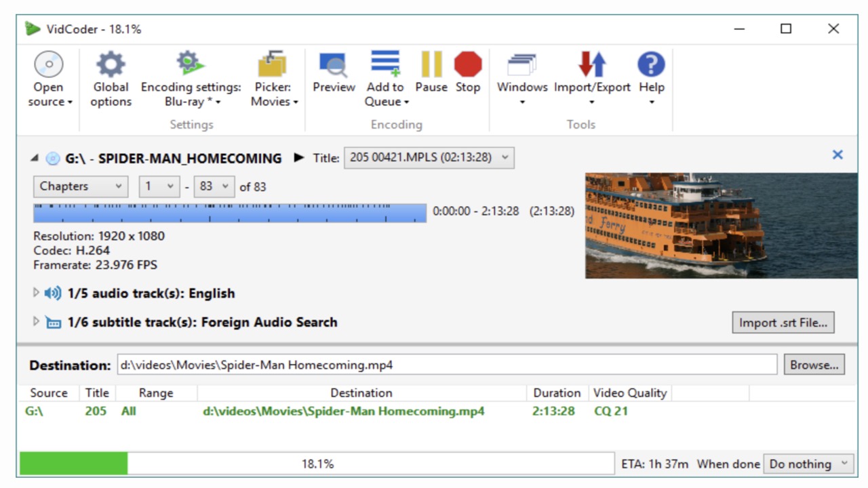Select queue destination 'Spider-Man Homecoming.mp4' cell
868x488 pixels.
(x=344, y=411)
